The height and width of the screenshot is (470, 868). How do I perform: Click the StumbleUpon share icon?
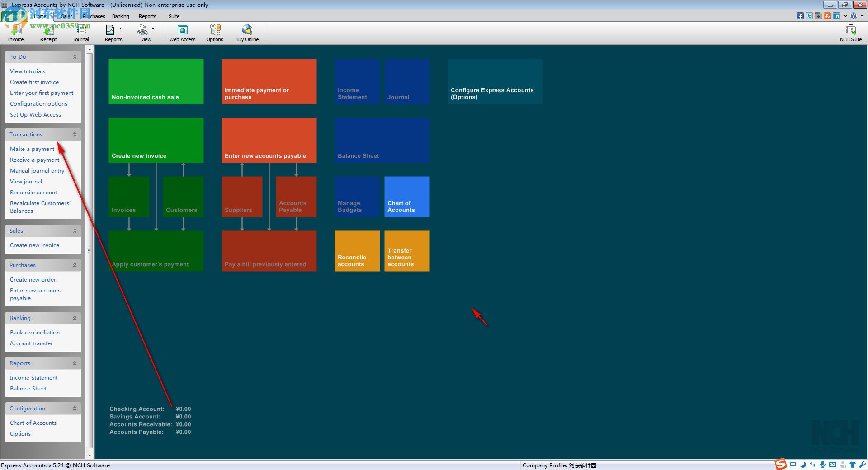point(827,16)
